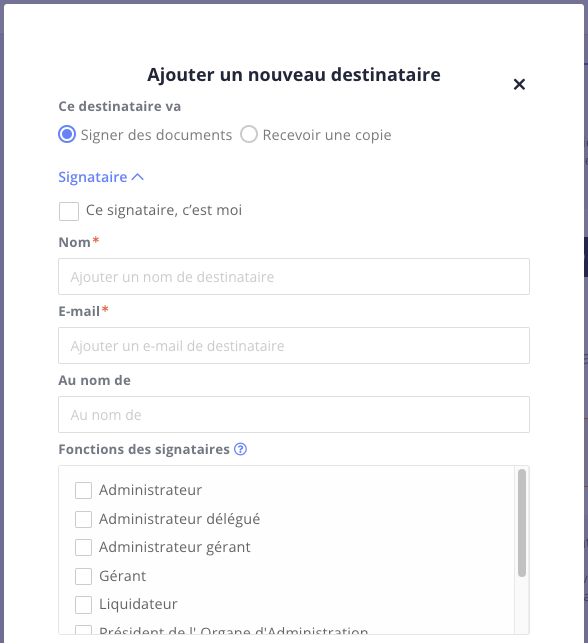Collapse the Signataire section chevron
The height and width of the screenshot is (643, 588).
coord(138,177)
